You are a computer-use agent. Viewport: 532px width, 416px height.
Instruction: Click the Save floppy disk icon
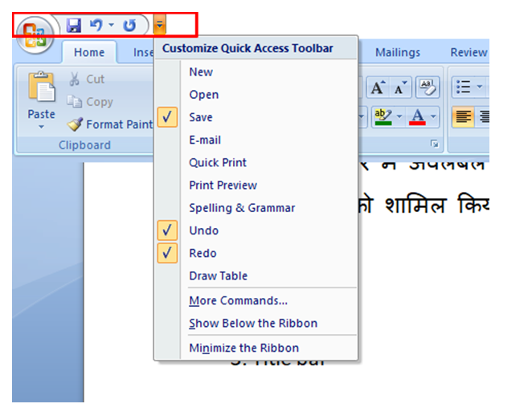pos(74,26)
